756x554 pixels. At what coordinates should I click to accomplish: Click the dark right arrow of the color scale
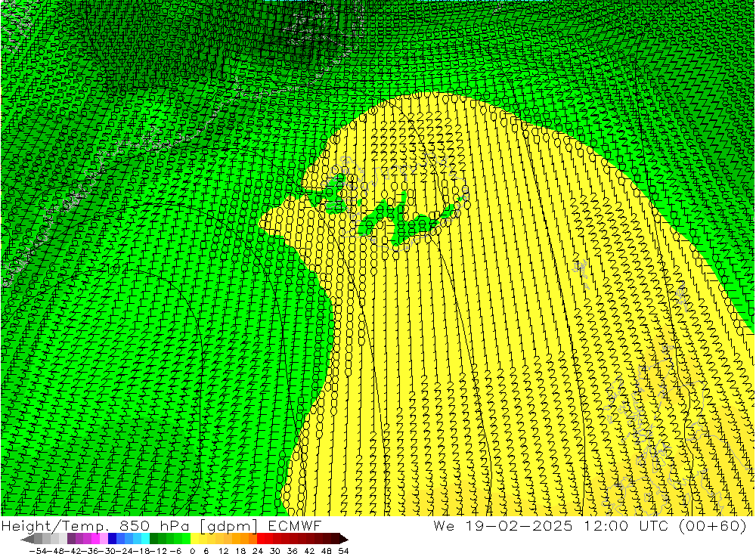pos(344,539)
